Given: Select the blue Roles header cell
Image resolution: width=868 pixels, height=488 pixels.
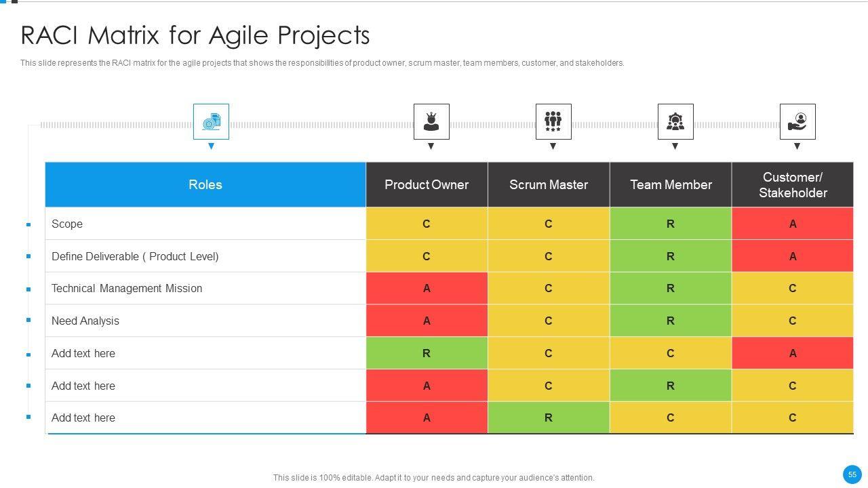Looking at the screenshot, I should pyautogui.click(x=205, y=184).
